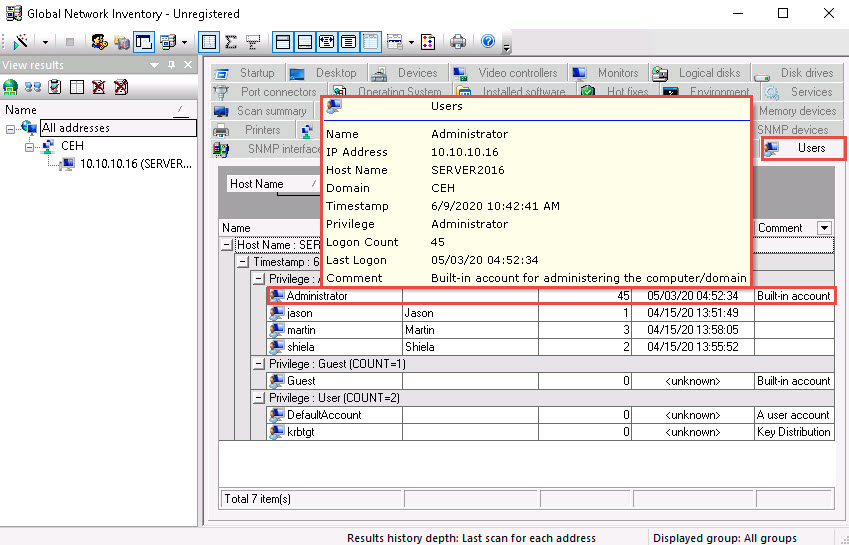Viewport: 849px width, 545px height.
Task: Expand the toolbar overflow options arrow
Action: click(x=506, y=48)
